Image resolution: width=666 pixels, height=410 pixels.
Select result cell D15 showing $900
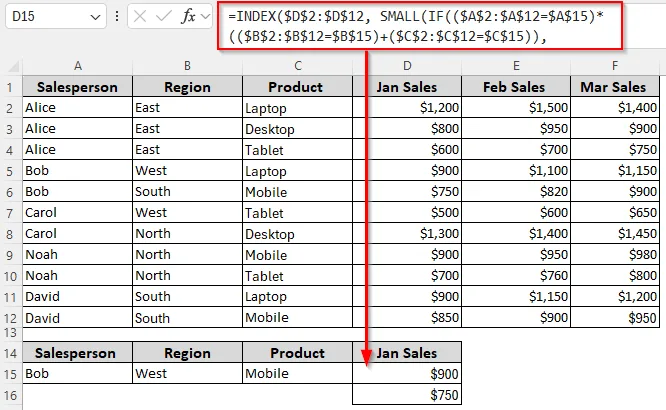407,373
